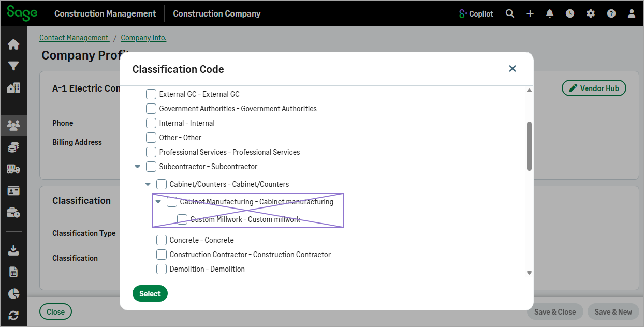Click Save & Close button
644x327 pixels.
pyautogui.click(x=555, y=312)
